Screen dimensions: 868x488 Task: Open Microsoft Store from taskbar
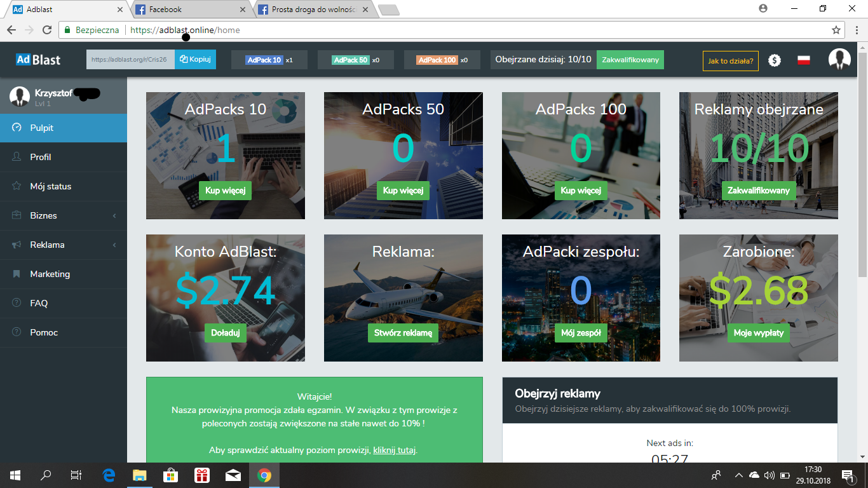[171, 475]
